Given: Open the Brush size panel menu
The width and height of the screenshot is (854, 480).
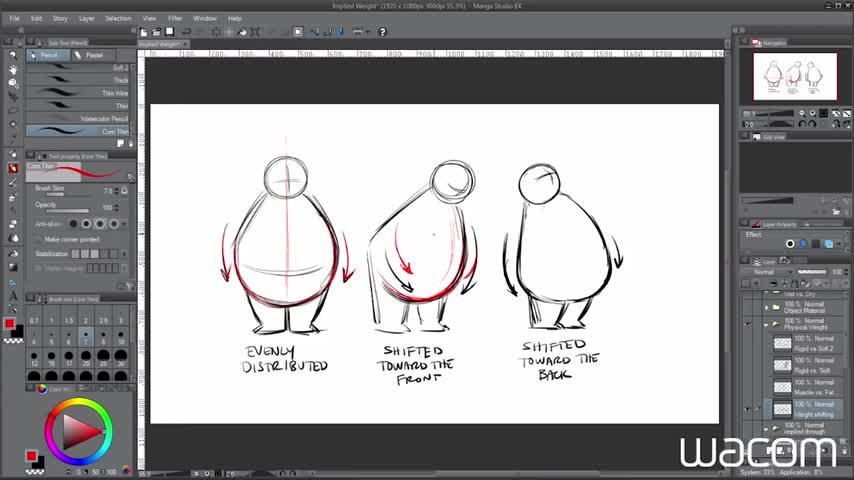Looking at the screenshot, I should coord(30,299).
